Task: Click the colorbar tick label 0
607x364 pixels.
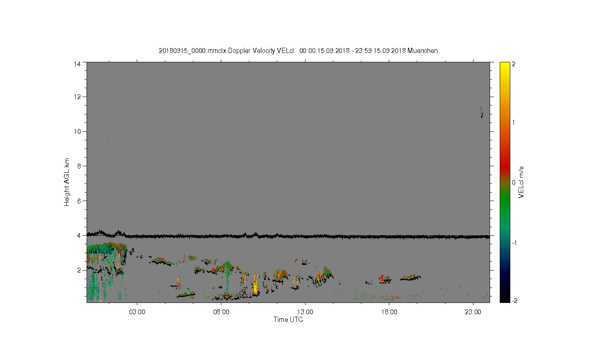Action: point(514,182)
